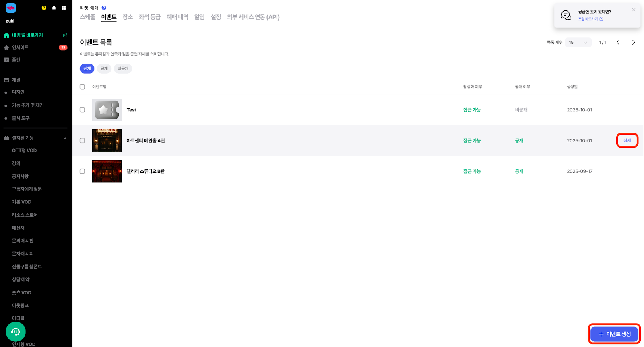This screenshot has height=347, width=644.
Task: Open 상세 for 아트센터 메인홀 A관
Action: coord(627,140)
